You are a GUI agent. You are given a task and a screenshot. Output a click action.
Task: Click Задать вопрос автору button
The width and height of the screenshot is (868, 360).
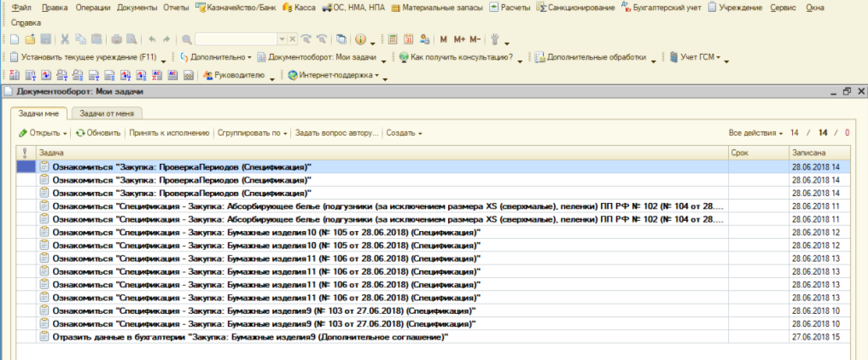[x=335, y=133]
